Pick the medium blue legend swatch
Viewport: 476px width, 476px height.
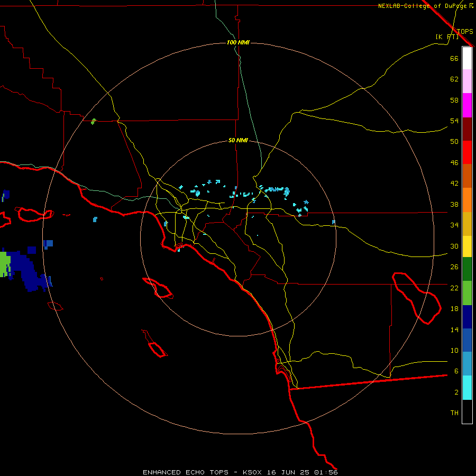tap(467, 340)
